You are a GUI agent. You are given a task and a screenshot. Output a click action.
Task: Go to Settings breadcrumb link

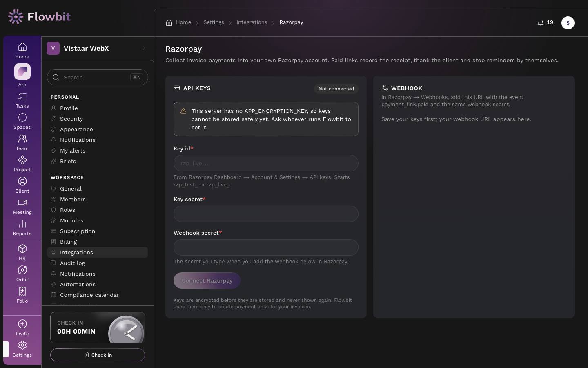pos(214,22)
